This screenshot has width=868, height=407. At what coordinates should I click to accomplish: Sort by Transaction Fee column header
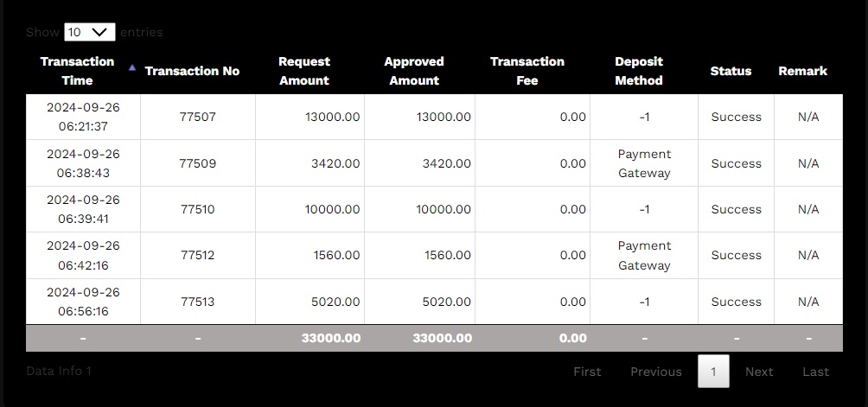527,71
